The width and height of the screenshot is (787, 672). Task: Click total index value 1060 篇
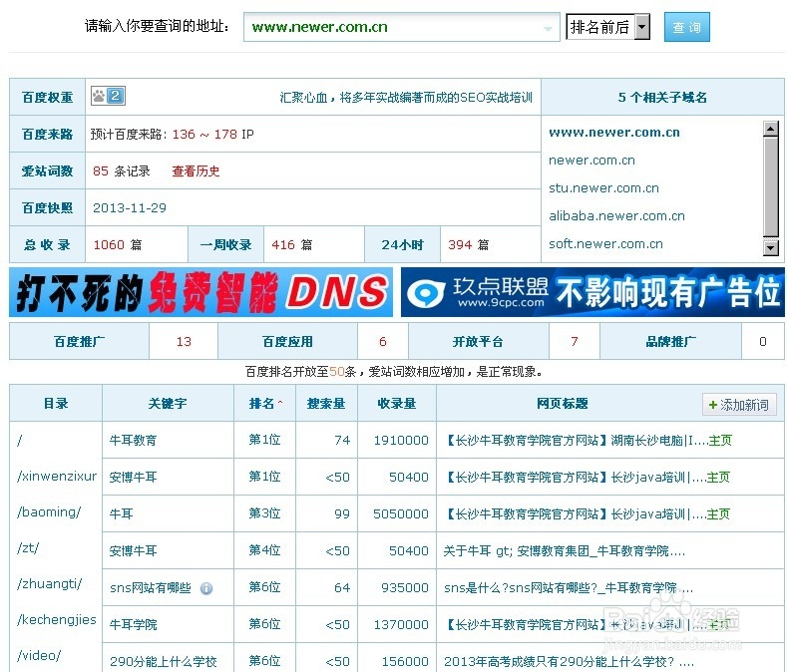tap(118, 245)
